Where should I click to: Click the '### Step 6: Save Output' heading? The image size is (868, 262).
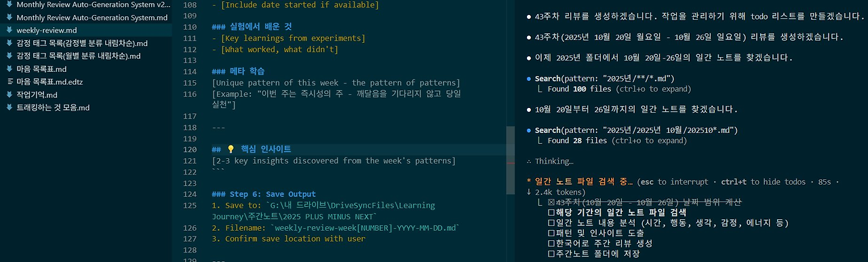point(264,194)
